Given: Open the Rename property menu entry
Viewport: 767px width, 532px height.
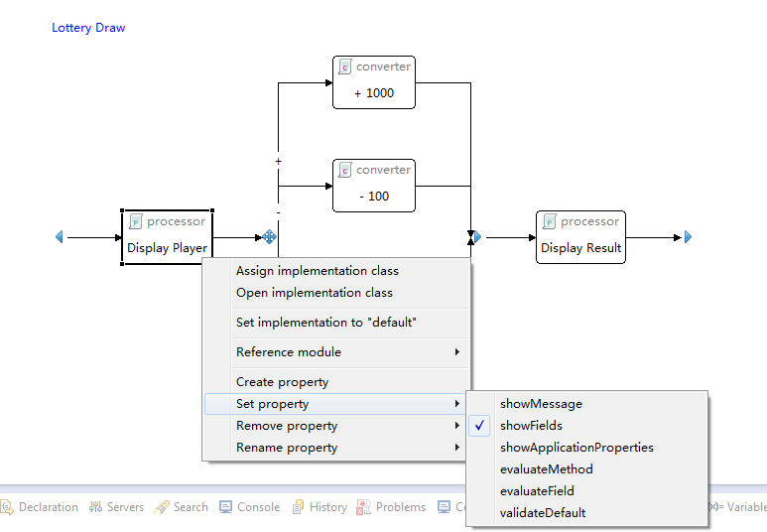Looking at the screenshot, I should click(336, 448).
